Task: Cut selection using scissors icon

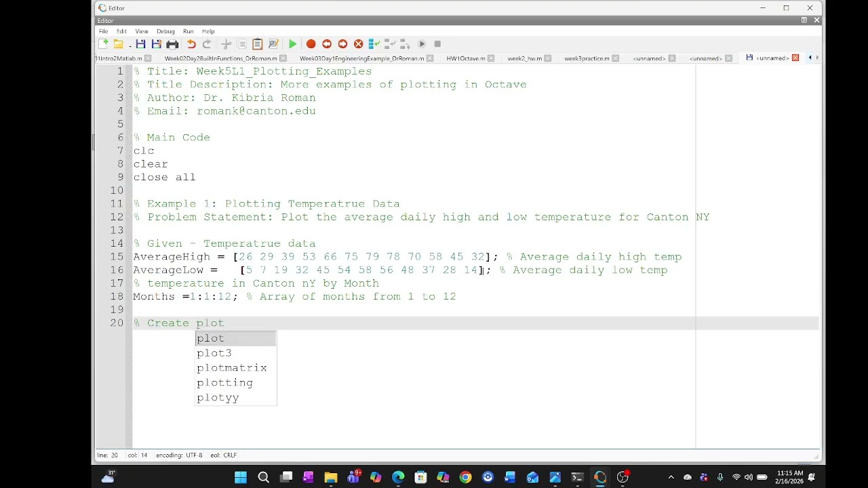Action: point(226,44)
